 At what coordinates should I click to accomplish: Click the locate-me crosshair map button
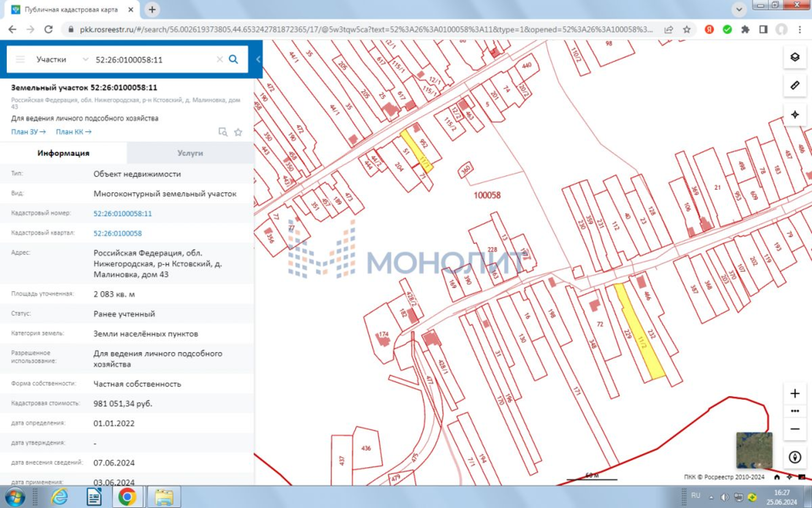(x=795, y=115)
